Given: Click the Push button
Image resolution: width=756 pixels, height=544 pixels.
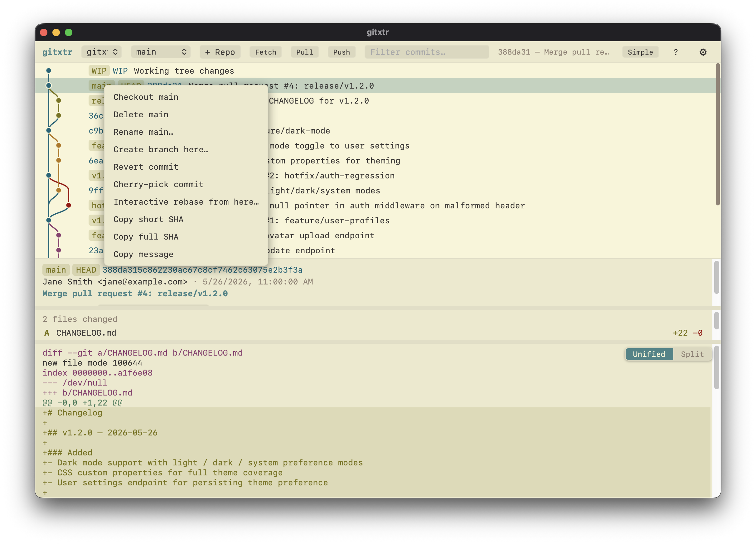Looking at the screenshot, I should pyautogui.click(x=341, y=52).
